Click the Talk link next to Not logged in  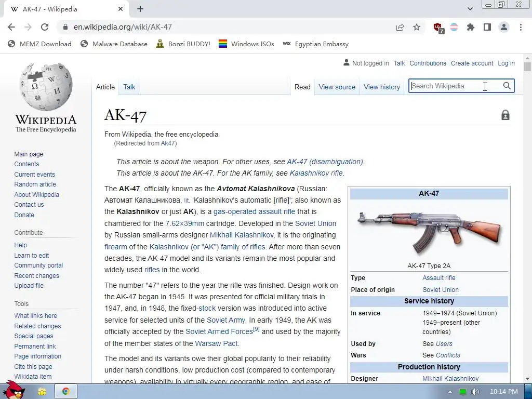pos(399,63)
